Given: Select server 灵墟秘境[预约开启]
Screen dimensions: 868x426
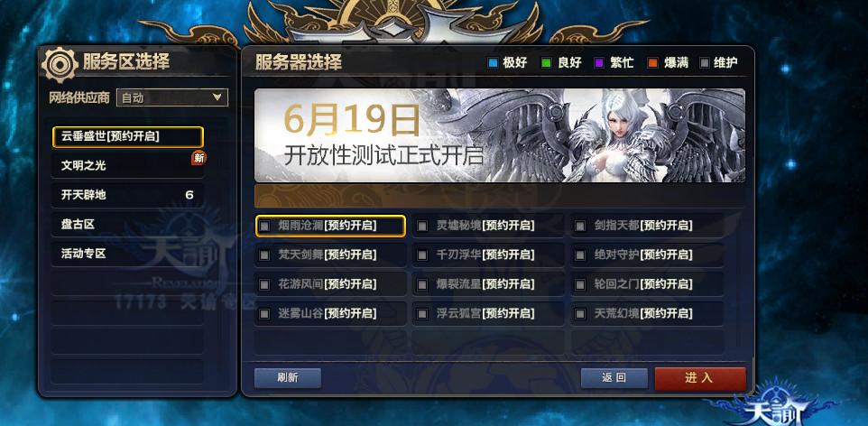Looking at the screenshot, I should (x=488, y=226).
